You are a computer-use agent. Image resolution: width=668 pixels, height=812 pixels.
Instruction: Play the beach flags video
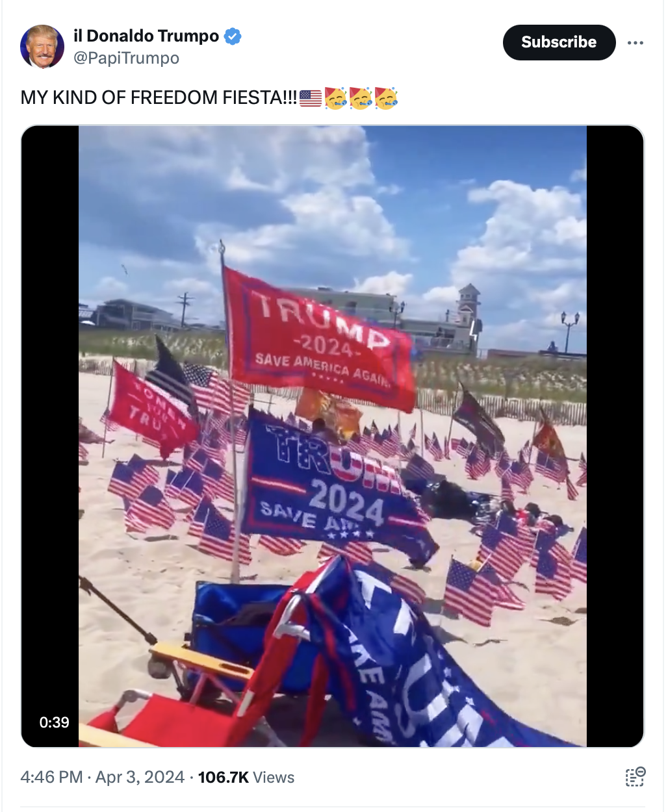pyautogui.click(x=333, y=436)
